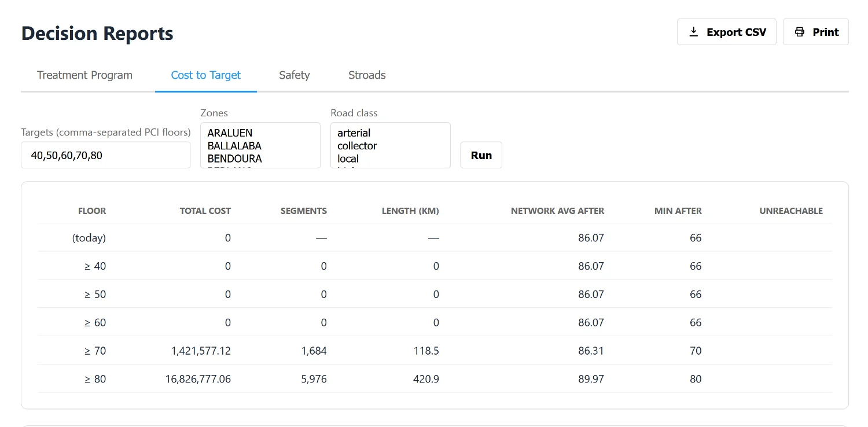The width and height of the screenshot is (868, 427).
Task: Click the printer icon on Print
Action: (799, 32)
